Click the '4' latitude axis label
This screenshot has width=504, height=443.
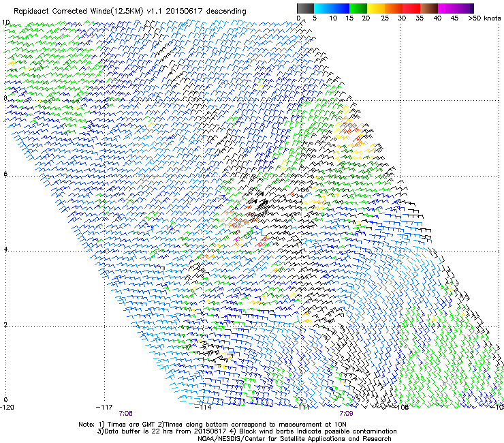pyautogui.click(x=5, y=249)
